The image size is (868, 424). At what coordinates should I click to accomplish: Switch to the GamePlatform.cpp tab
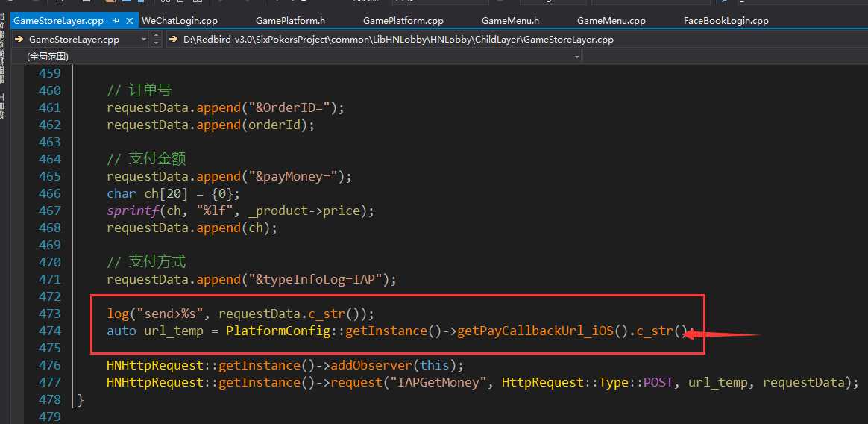(x=403, y=21)
